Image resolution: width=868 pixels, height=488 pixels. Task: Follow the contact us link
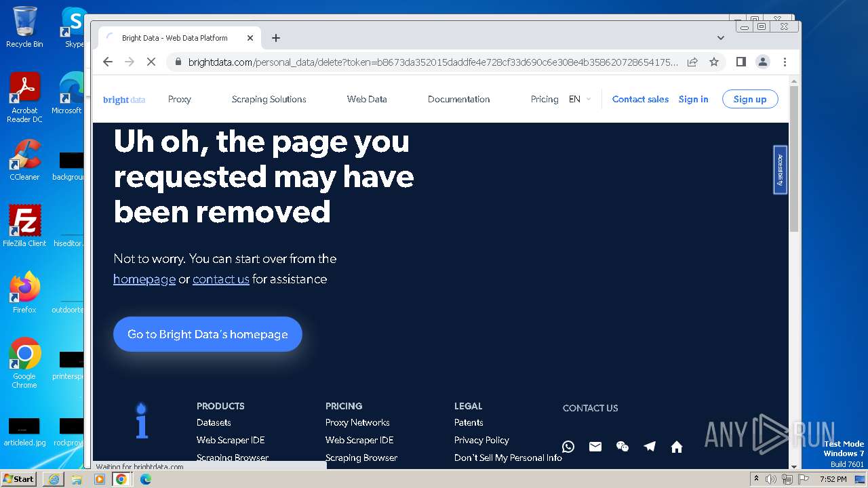coord(221,279)
